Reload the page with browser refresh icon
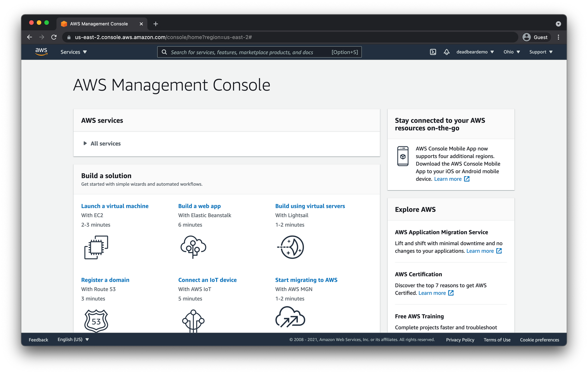 [x=54, y=37]
